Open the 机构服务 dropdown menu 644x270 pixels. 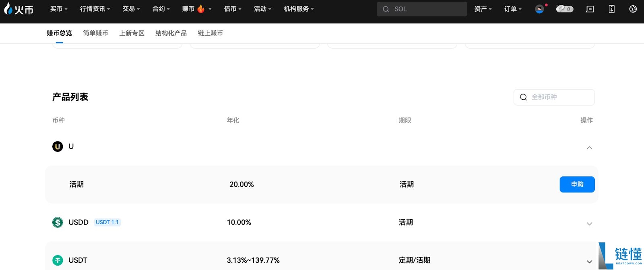coord(299,9)
